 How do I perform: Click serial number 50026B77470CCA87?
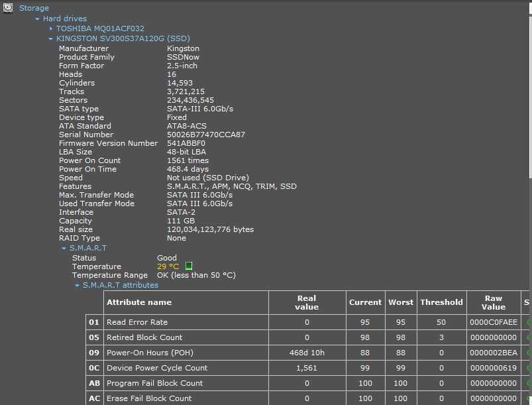tap(206, 135)
